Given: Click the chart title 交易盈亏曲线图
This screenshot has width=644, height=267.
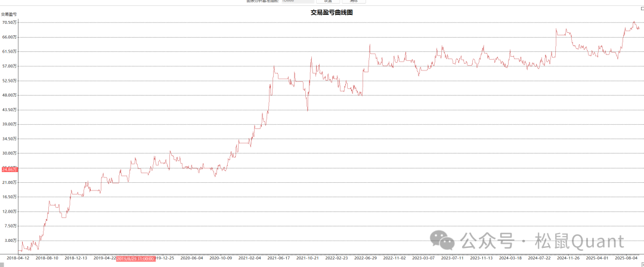Looking at the screenshot, I should 332,13.
